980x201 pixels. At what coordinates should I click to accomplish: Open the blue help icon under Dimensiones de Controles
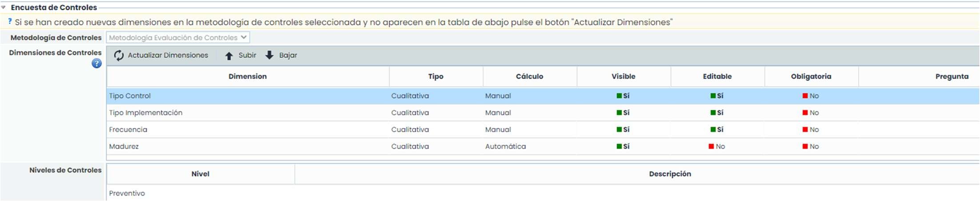point(96,64)
